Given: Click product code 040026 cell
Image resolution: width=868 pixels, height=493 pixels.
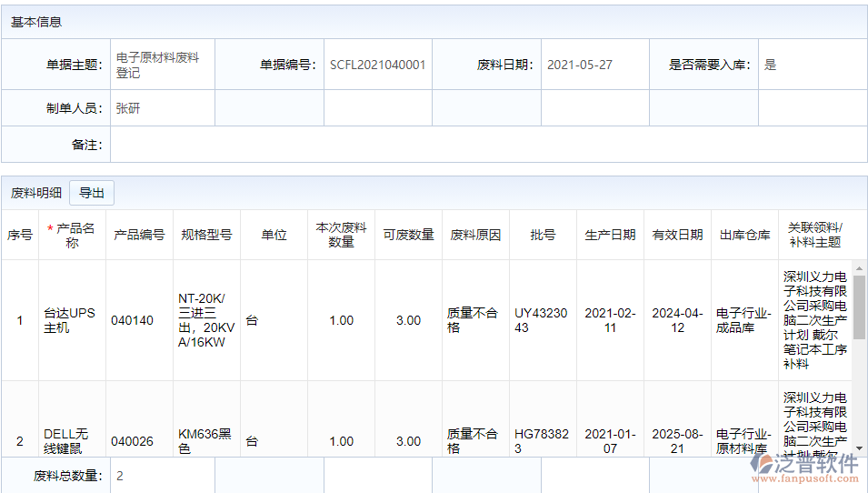Looking at the screenshot, I should [138, 441].
